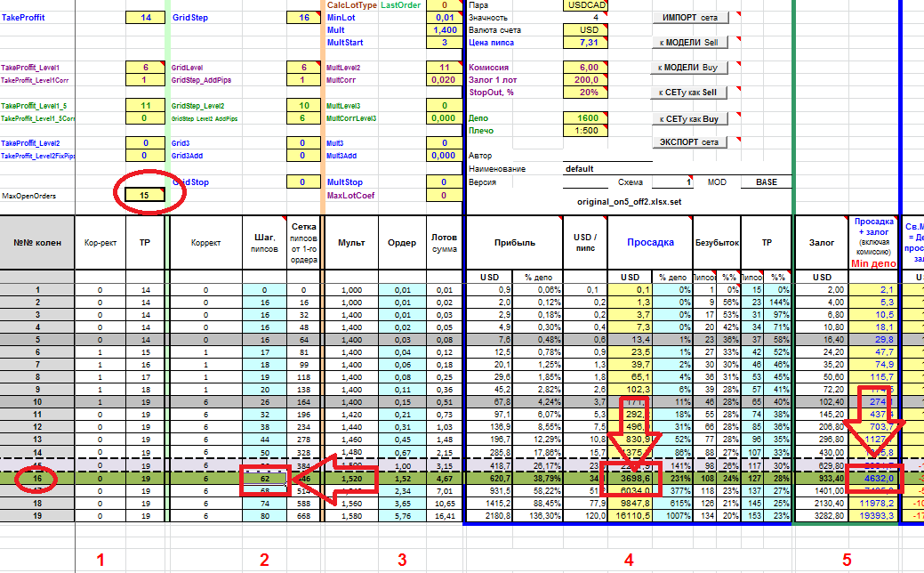Select the MultCorr value cell 0,020
The height and width of the screenshot is (573, 924).
(445, 79)
